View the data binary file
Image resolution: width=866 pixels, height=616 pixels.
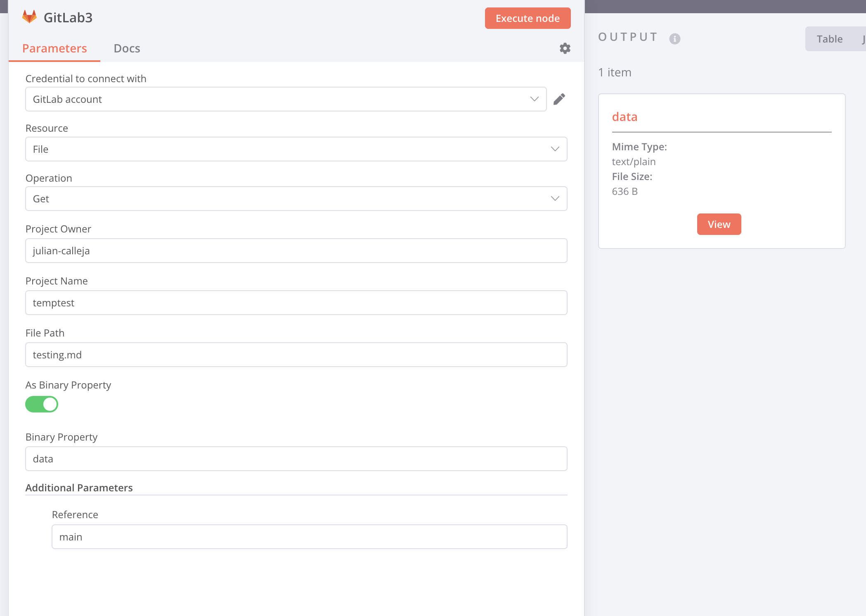click(x=719, y=224)
